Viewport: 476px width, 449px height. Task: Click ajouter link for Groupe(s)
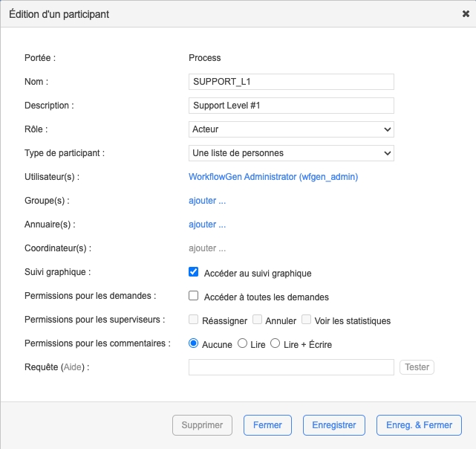tap(207, 201)
